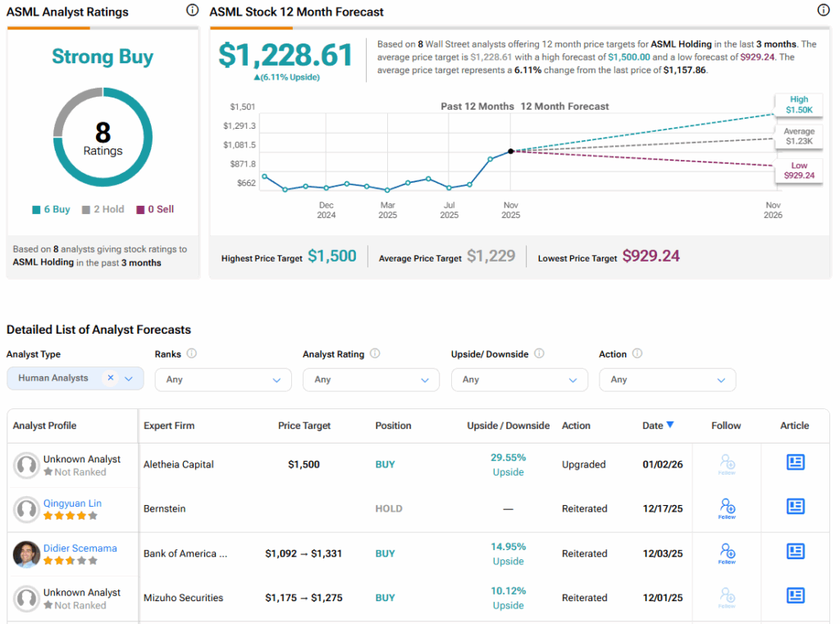840x624 pixels.
Task: Open Bernstein forecast article icon
Action: [x=795, y=507]
